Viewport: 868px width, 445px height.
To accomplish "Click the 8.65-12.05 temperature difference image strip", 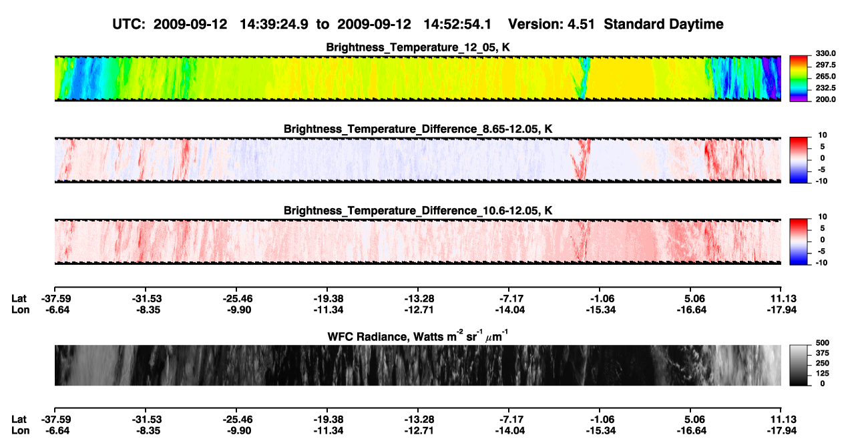I will tap(417, 159).
